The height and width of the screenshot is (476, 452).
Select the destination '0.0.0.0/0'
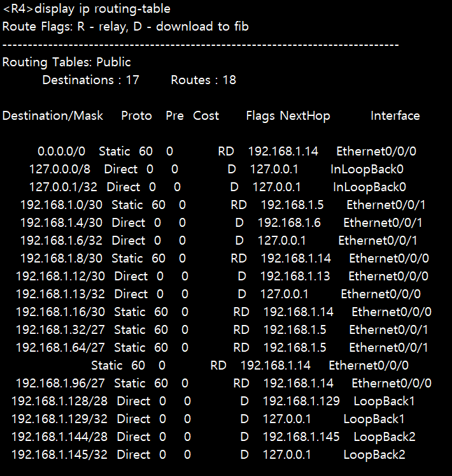point(62,151)
